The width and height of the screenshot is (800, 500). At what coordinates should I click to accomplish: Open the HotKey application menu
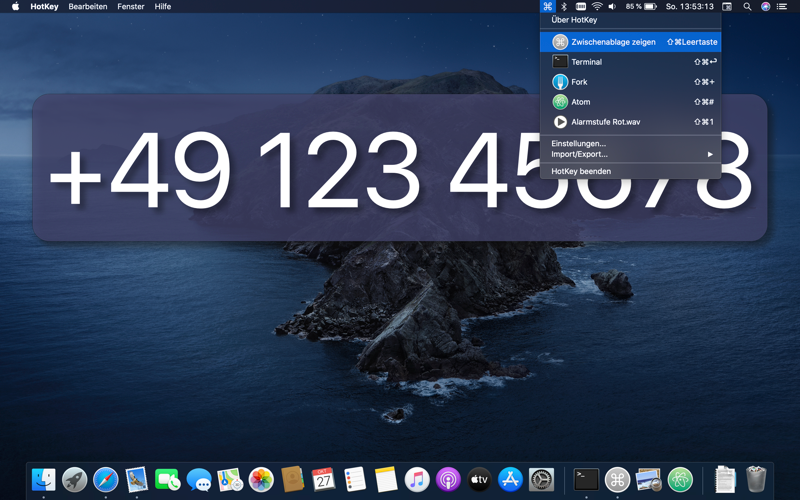pos(44,7)
